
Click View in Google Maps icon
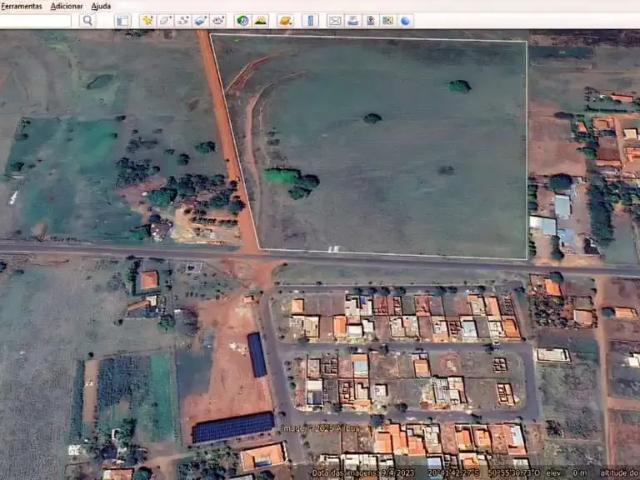(388, 20)
